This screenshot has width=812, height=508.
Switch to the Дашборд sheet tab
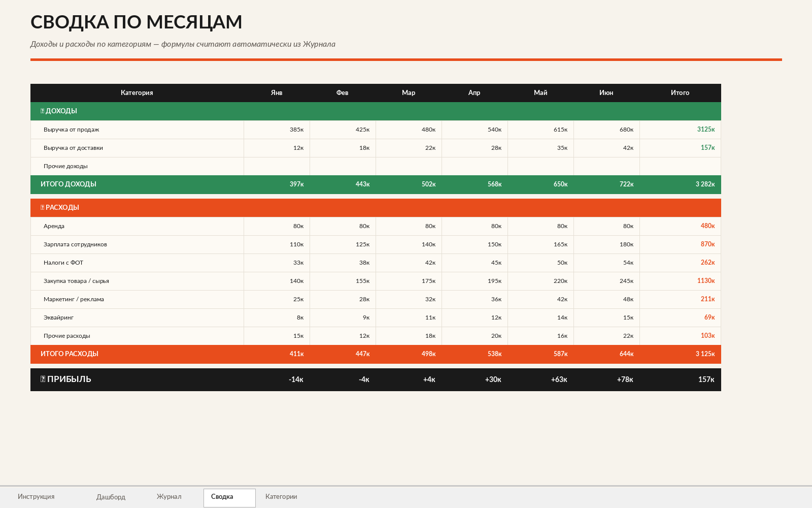click(111, 497)
